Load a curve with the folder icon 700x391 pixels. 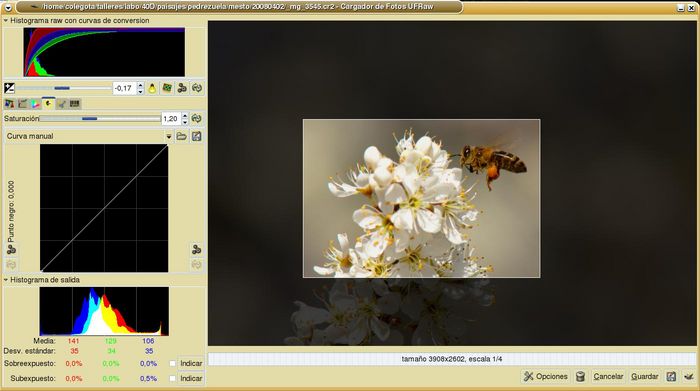click(181, 136)
